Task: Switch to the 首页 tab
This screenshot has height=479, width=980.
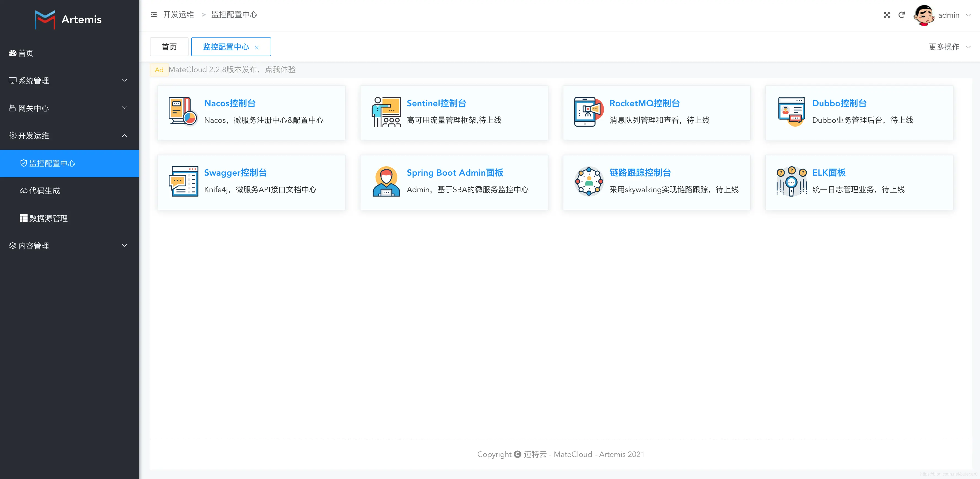Action: tap(169, 47)
